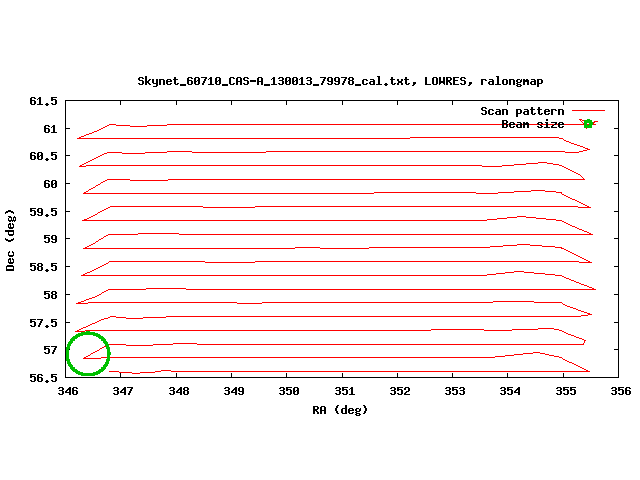Screen dimensions: 640x480
Task: Click the 350 RA axis tick label
Action: [289, 391]
